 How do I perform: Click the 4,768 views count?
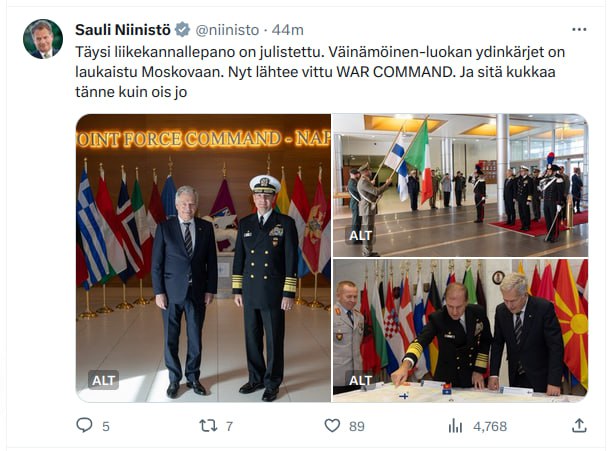click(490, 426)
